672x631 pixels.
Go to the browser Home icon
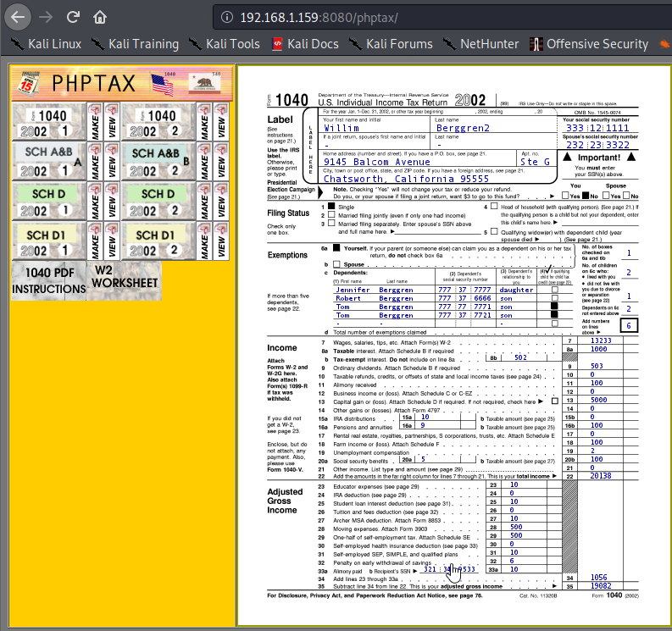[x=100, y=17]
